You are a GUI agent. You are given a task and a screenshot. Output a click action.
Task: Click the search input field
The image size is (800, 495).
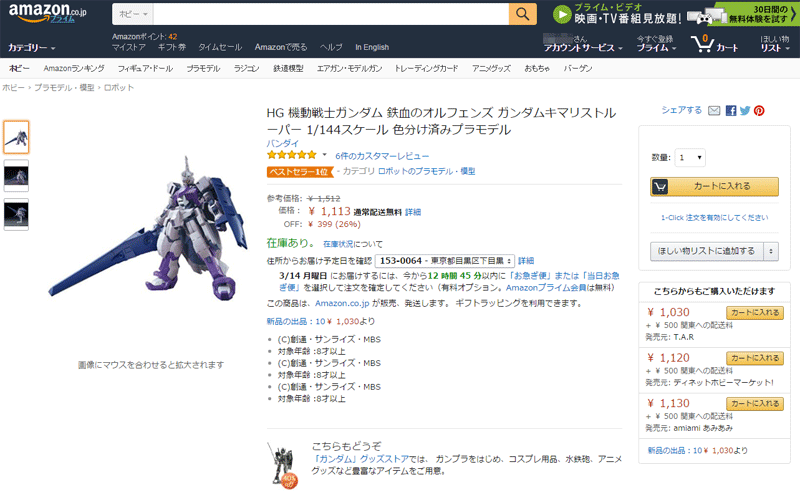click(331, 14)
